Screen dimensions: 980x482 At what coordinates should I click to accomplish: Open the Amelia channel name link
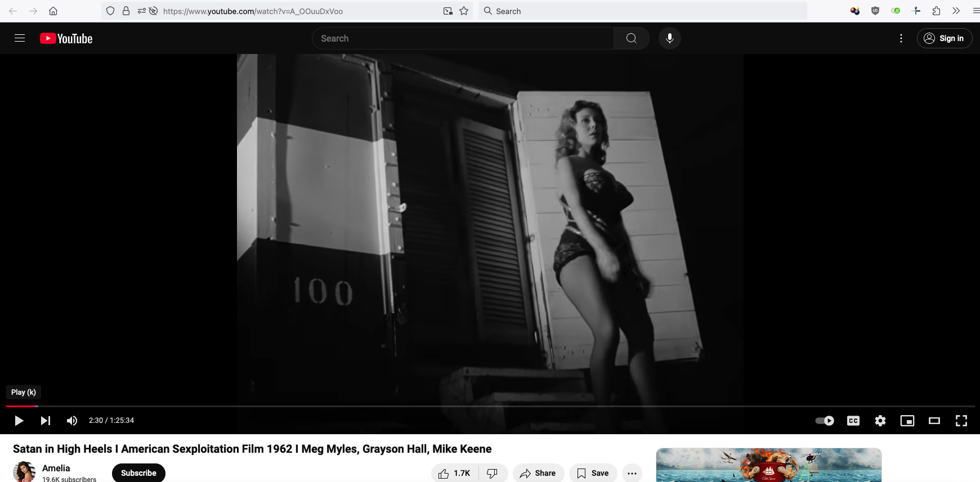[x=56, y=468]
